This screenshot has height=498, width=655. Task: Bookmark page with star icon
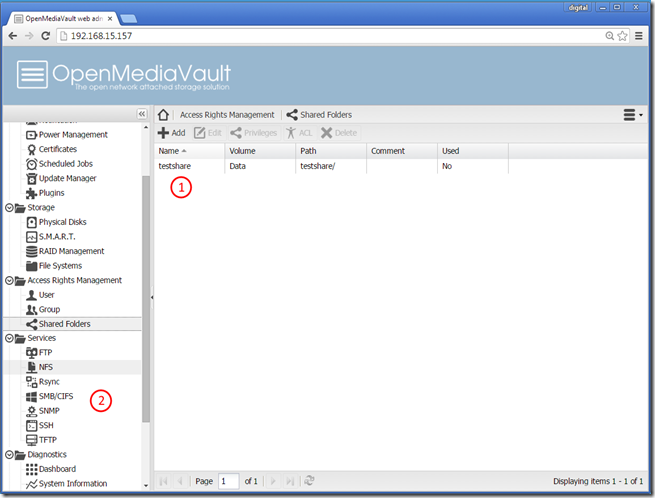tap(622, 36)
